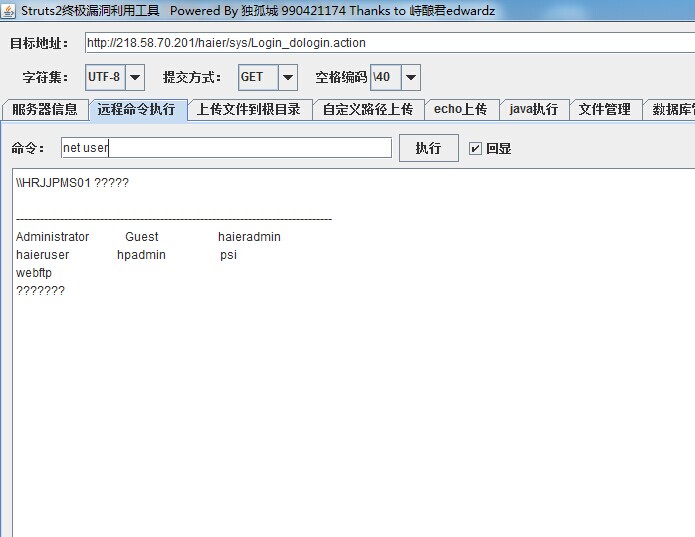
Task: Click the 执行 execute button
Action: tap(429, 148)
